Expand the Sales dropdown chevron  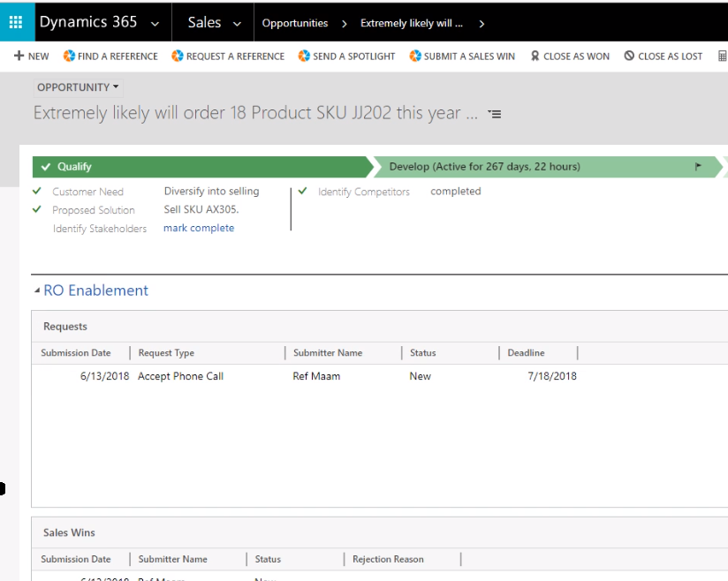tap(237, 24)
